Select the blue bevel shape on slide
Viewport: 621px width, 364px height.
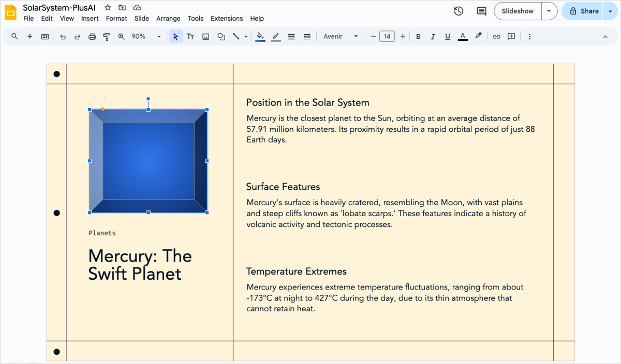pos(149,161)
